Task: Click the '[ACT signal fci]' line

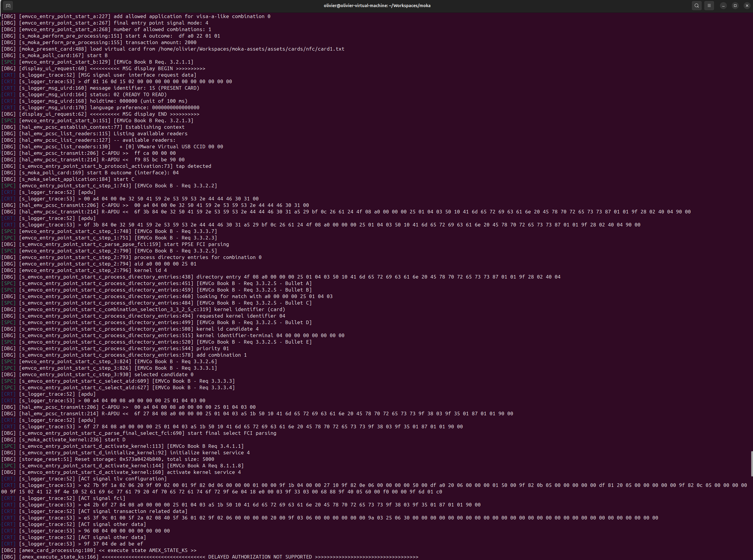Action: click(x=63, y=498)
